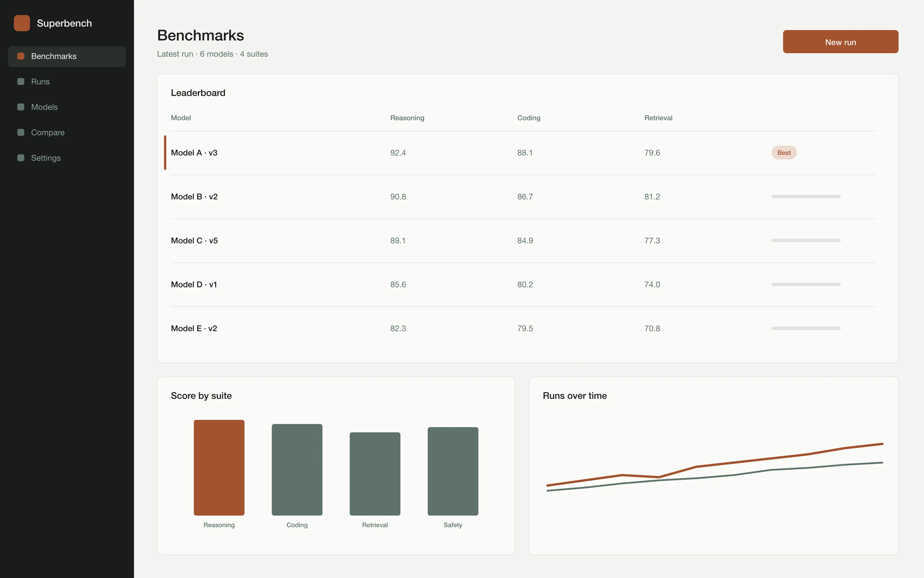Viewport: 924px width, 578px height.
Task: Select the Model B · v2 row name
Action: (x=194, y=197)
